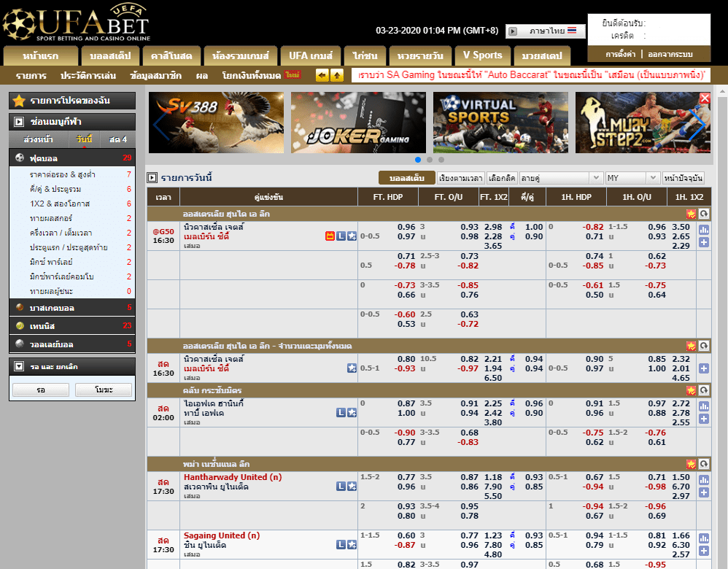Click the รอ button in the waiting panel
728x569 pixels.
tap(41, 390)
